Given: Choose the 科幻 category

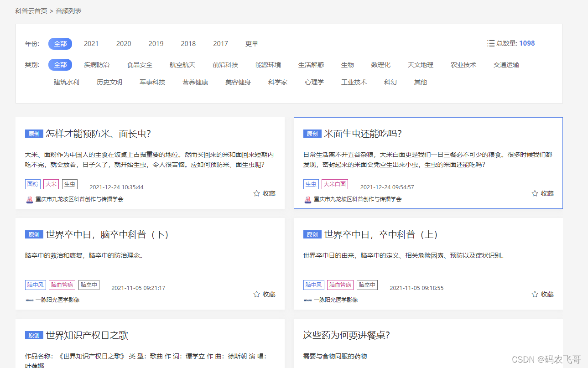Looking at the screenshot, I should point(390,82).
